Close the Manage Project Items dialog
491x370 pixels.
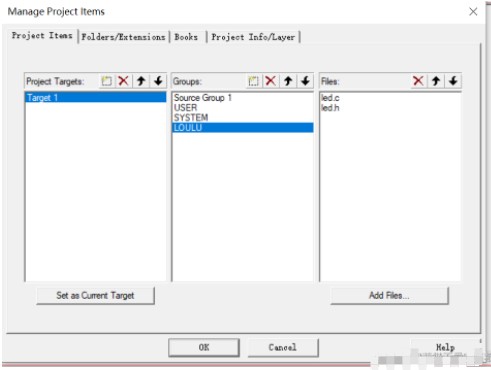473,12
